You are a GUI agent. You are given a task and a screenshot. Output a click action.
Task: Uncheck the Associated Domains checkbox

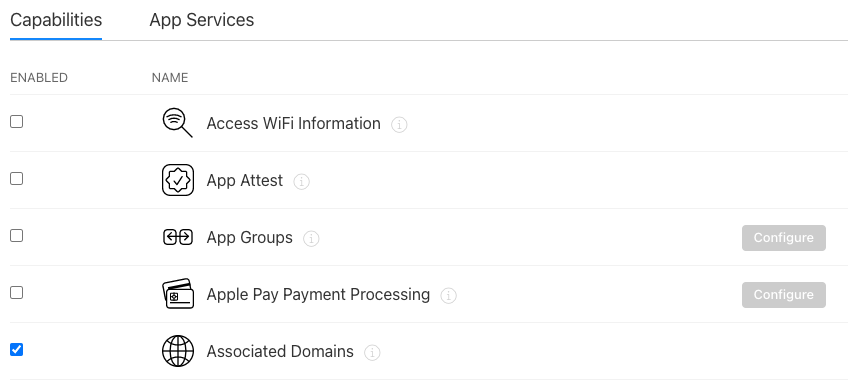click(x=17, y=350)
